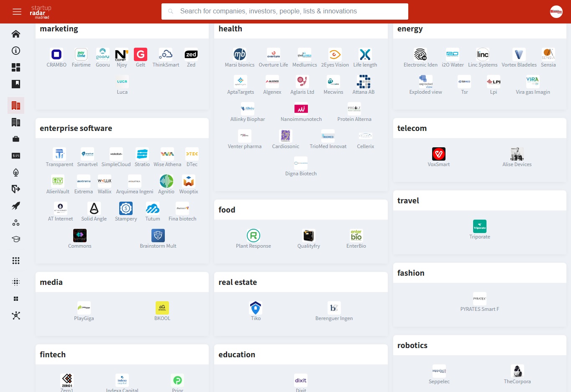Select the bookmark icon in sidebar
The width and height of the screenshot is (571, 392).
pyautogui.click(x=16, y=84)
